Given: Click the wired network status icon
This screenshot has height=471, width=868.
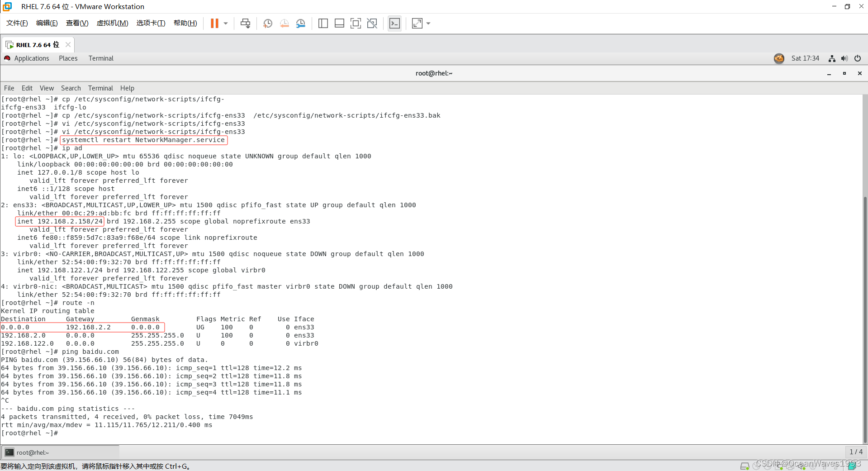Looking at the screenshot, I should [x=832, y=58].
